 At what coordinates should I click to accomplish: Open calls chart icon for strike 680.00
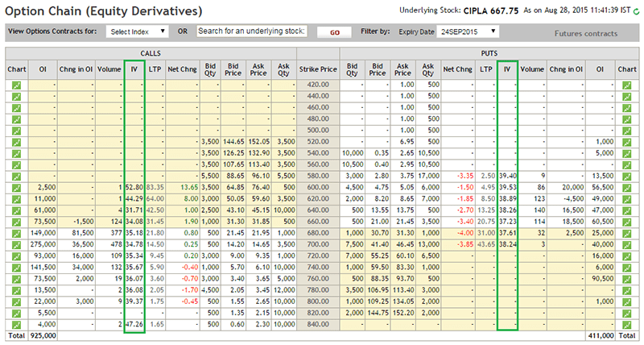(16, 234)
